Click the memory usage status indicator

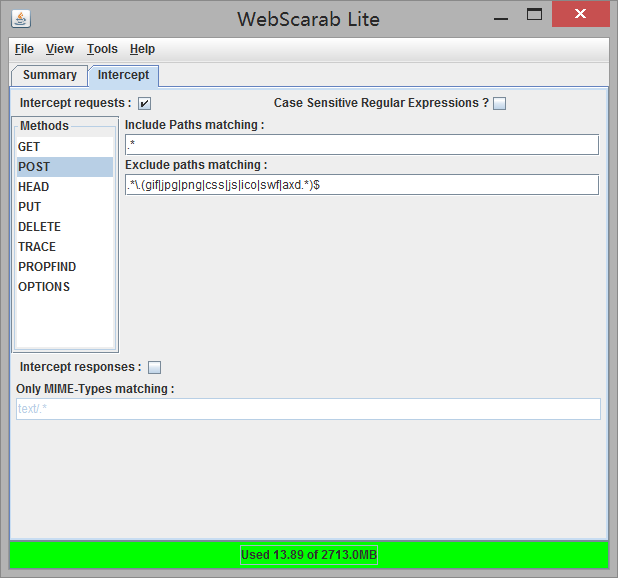309,555
